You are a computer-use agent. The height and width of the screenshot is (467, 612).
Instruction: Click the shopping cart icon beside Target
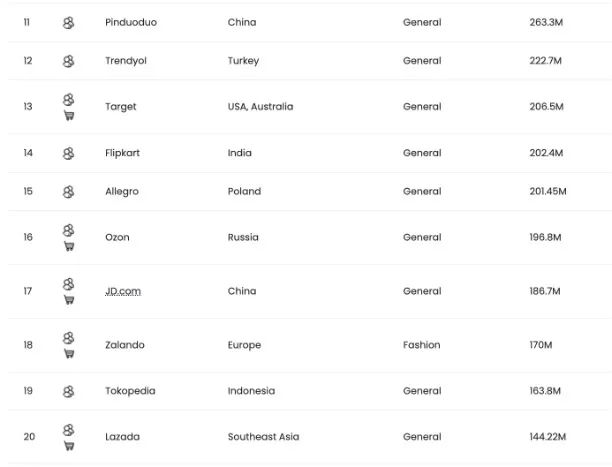[69, 116]
